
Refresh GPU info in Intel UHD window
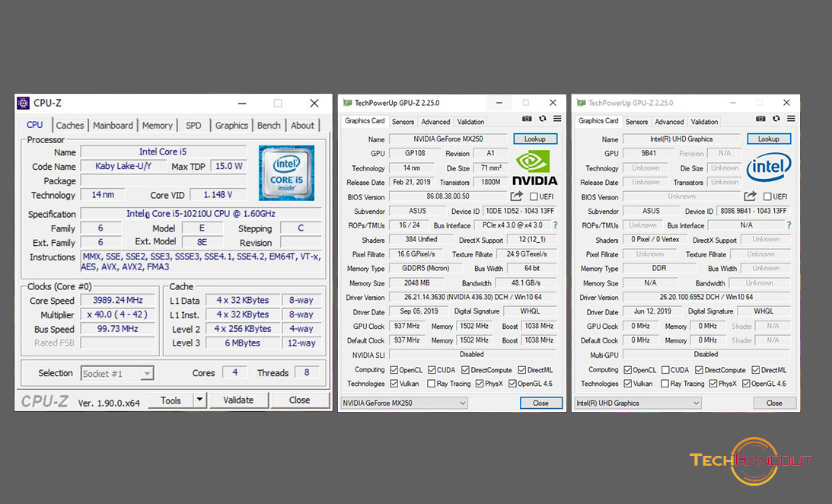pyautogui.click(x=776, y=119)
